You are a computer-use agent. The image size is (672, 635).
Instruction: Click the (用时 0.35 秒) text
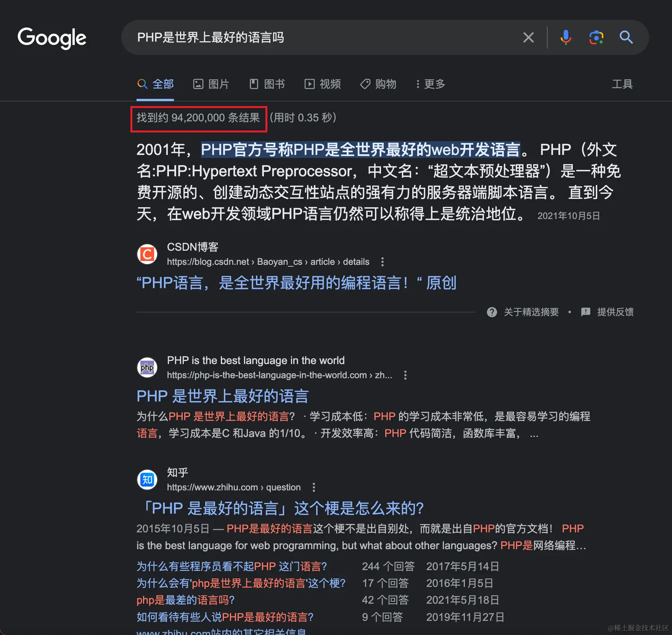(x=303, y=118)
